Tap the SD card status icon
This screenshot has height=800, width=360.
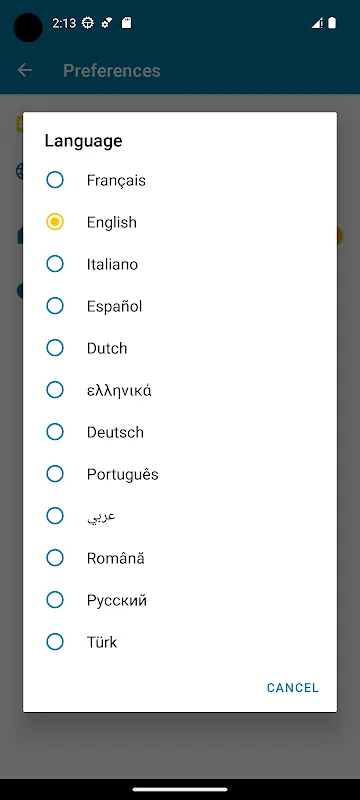tap(126, 23)
